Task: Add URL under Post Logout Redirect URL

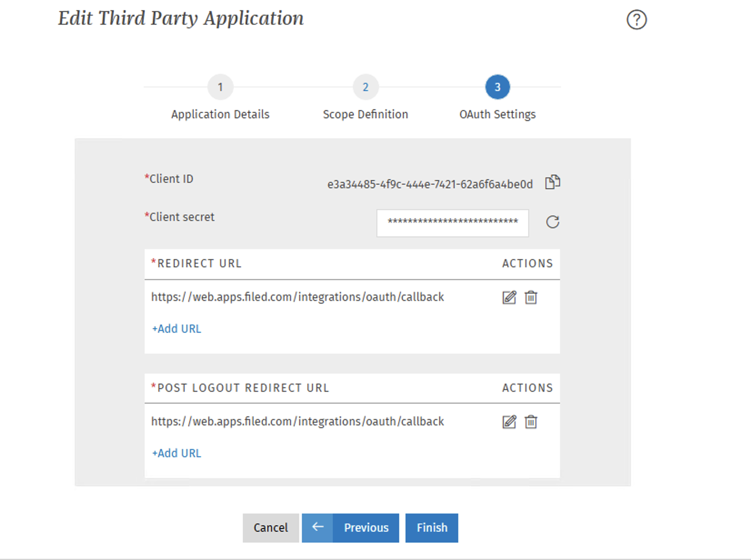Action: [176, 453]
